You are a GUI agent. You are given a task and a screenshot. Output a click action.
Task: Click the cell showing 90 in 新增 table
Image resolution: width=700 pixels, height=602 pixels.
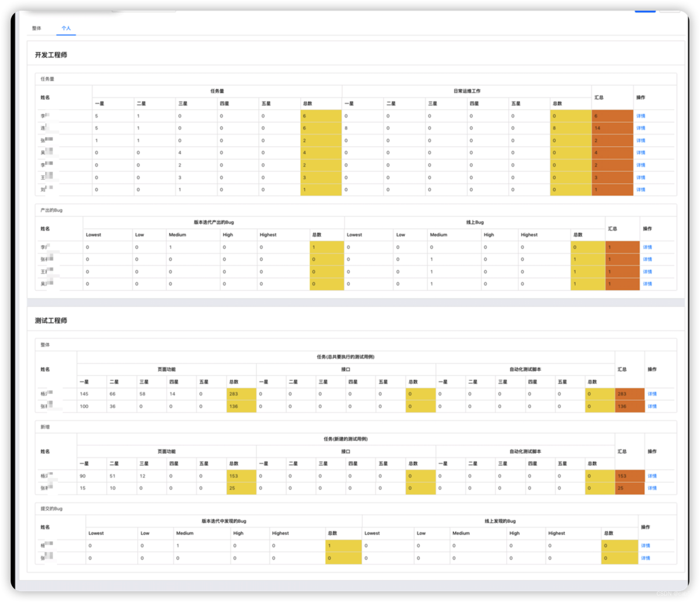click(x=91, y=476)
